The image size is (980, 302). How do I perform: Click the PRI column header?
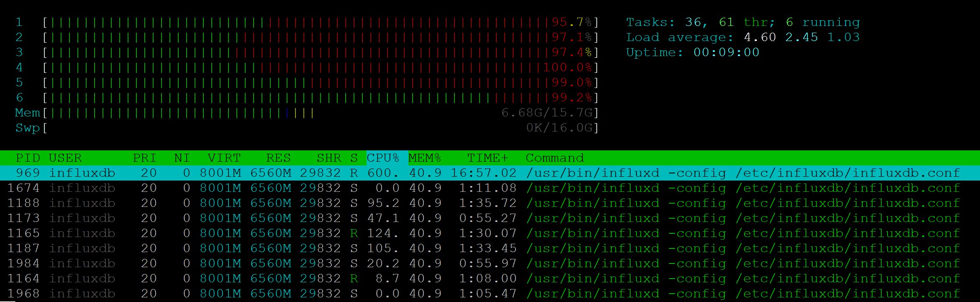tap(144, 158)
